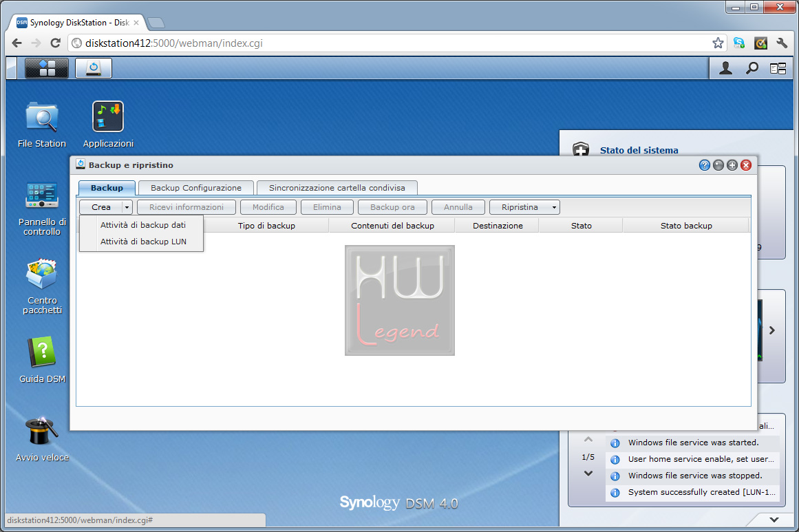This screenshot has height=532, width=799.
Task: Click the Norton checkmark extension icon
Action: (x=760, y=43)
